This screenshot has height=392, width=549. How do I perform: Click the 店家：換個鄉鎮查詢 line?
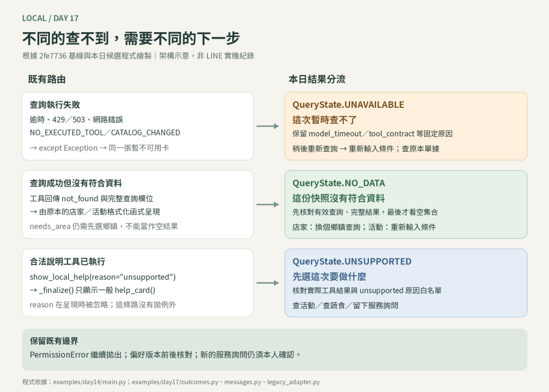pos(364,227)
